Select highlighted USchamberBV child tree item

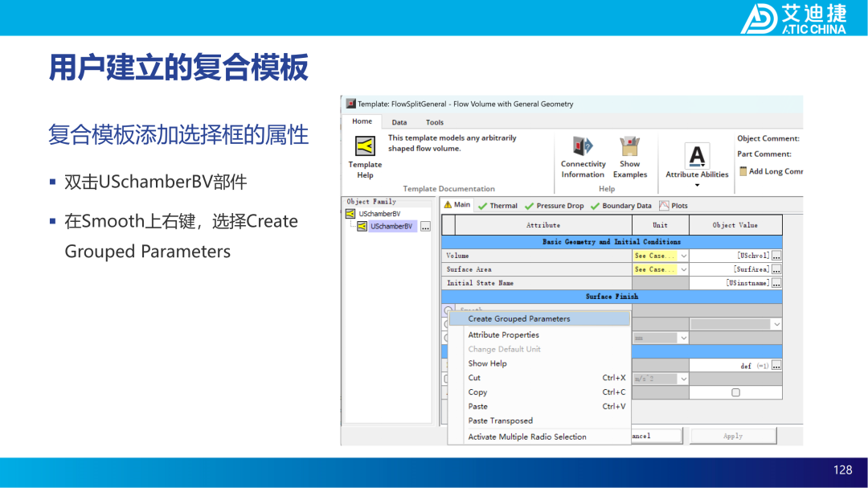[391, 227]
